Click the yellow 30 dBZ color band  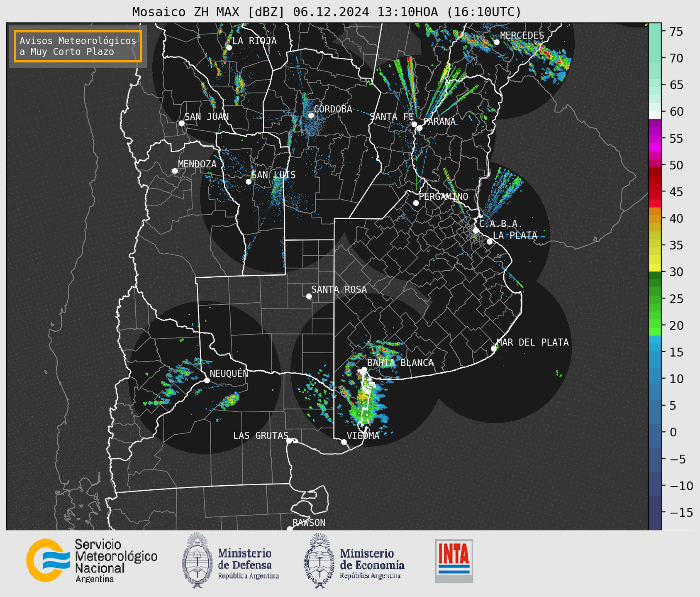(x=655, y=268)
